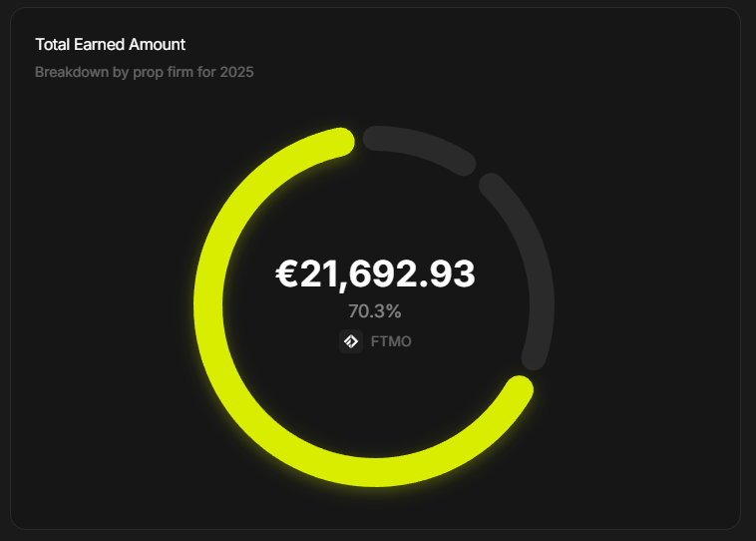Click the short gray segment's top end

click(x=376, y=139)
